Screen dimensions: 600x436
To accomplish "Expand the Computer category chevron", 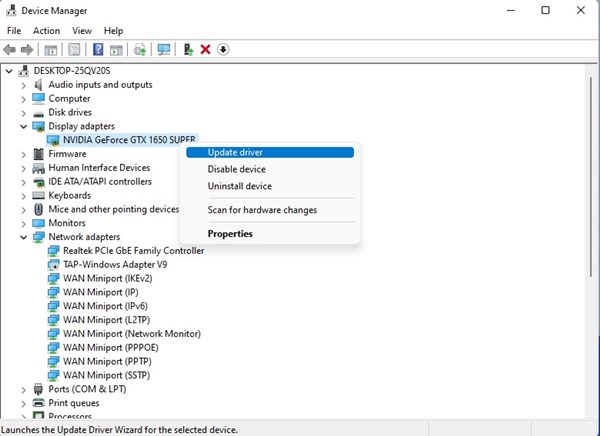I will tap(24, 99).
